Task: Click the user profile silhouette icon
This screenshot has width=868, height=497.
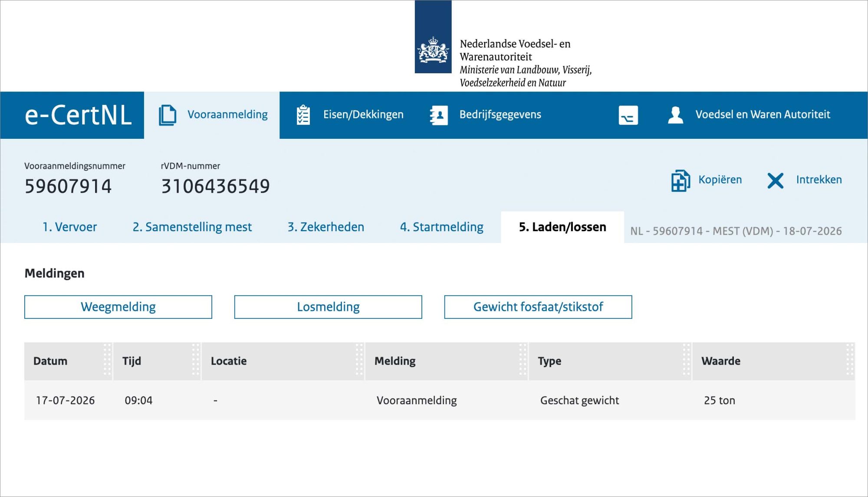Action: coord(675,115)
